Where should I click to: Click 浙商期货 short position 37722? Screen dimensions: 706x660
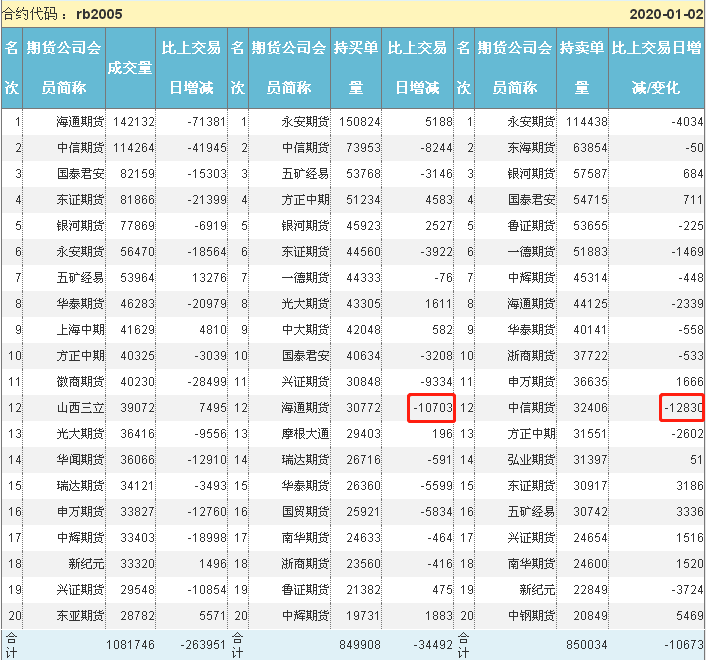(590, 356)
